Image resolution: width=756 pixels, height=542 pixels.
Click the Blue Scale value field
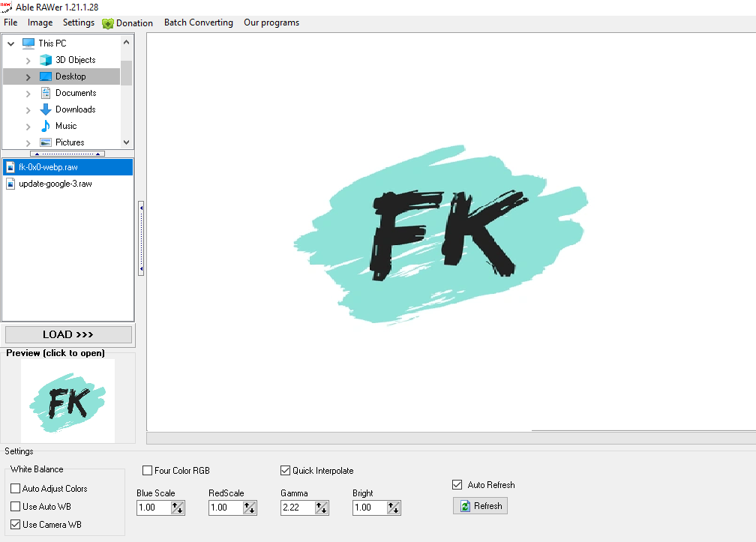pyautogui.click(x=154, y=508)
